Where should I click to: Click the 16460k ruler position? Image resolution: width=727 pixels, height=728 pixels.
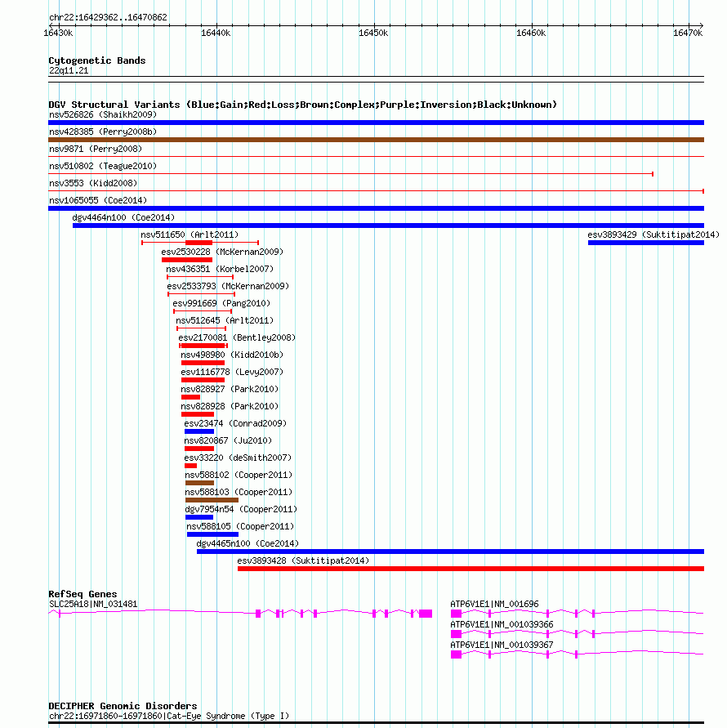(x=531, y=33)
